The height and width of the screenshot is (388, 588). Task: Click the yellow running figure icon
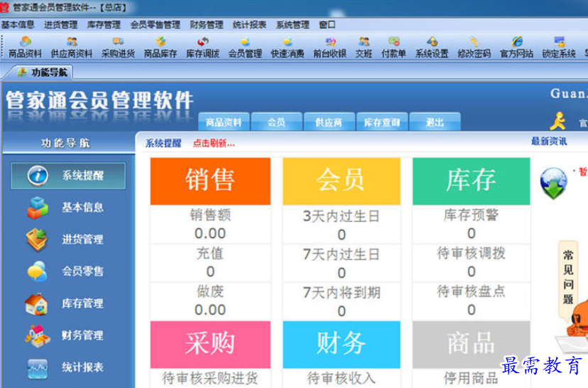click(x=558, y=122)
